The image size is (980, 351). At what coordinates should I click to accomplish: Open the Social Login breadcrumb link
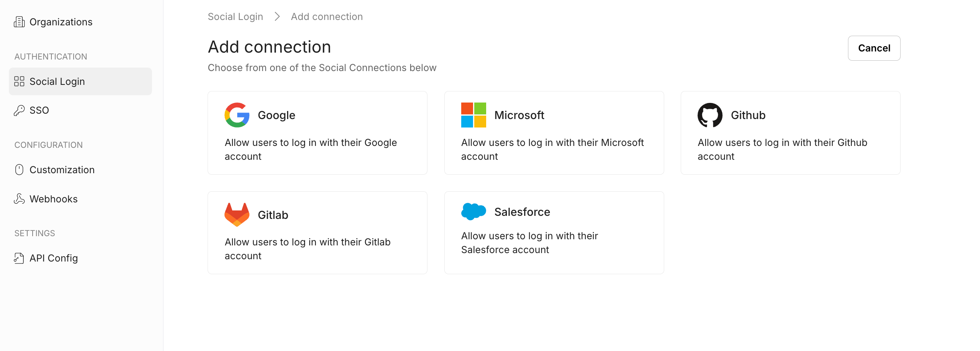pyautogui.click(x=235, y=16)
